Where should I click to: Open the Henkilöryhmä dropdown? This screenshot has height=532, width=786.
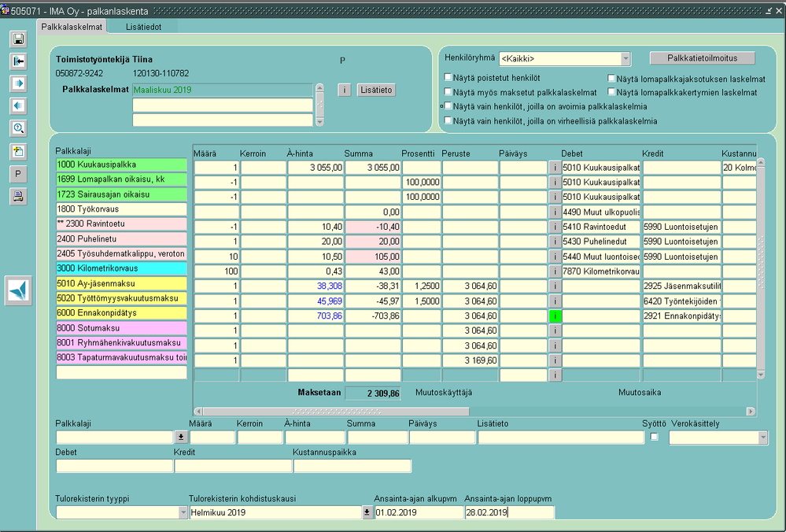[625, 59]
